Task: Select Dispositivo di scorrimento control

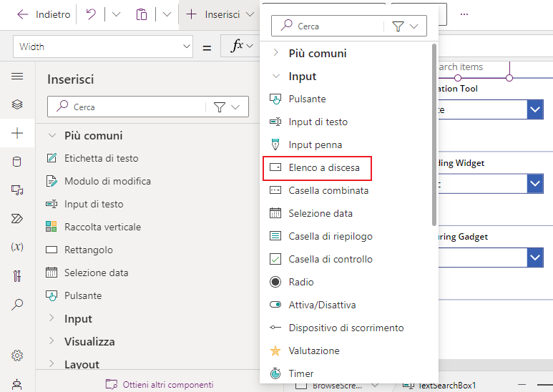Action: 336,328
